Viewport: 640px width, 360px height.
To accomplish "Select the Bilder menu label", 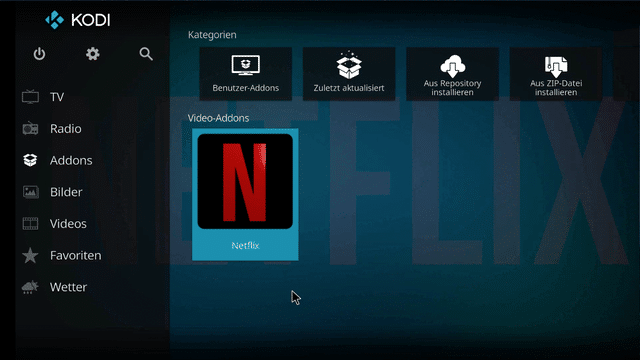I will (66, 192).
